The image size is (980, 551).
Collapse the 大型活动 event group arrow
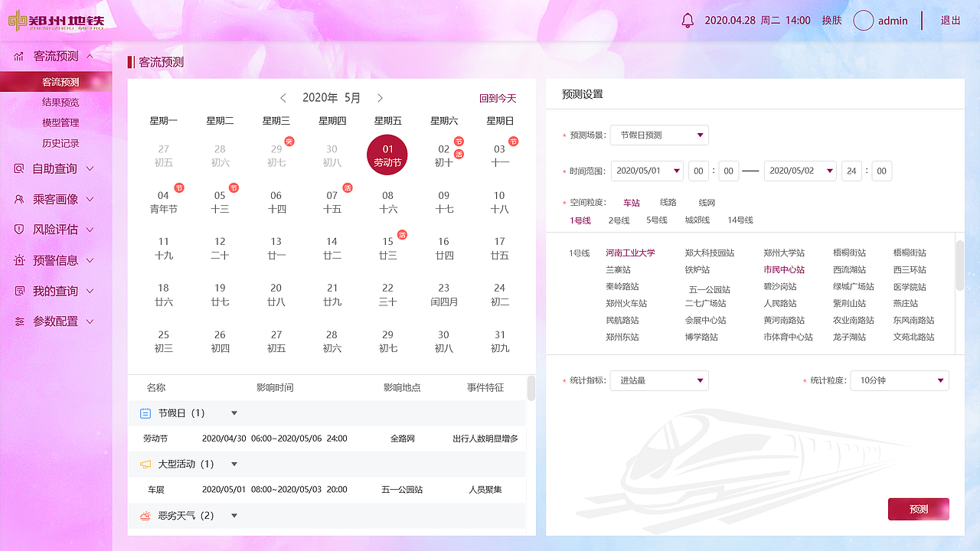[x=234, y=465]
